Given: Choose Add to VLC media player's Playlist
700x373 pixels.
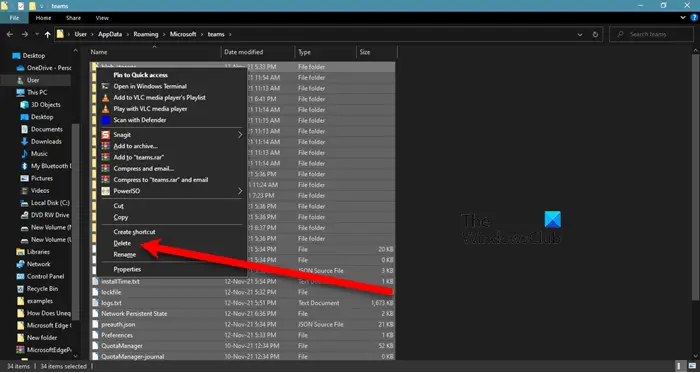Looking at the screenshot, I should pyautogui.click(x=172, y=97).
